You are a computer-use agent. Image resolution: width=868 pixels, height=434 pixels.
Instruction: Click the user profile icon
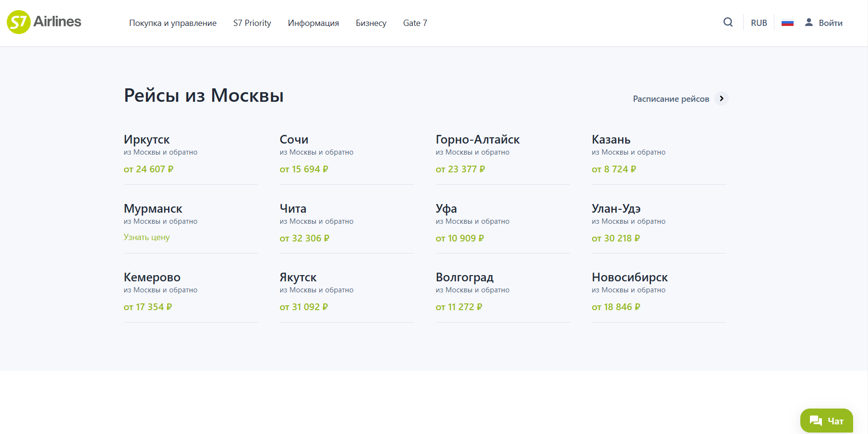tap(809, 22)
